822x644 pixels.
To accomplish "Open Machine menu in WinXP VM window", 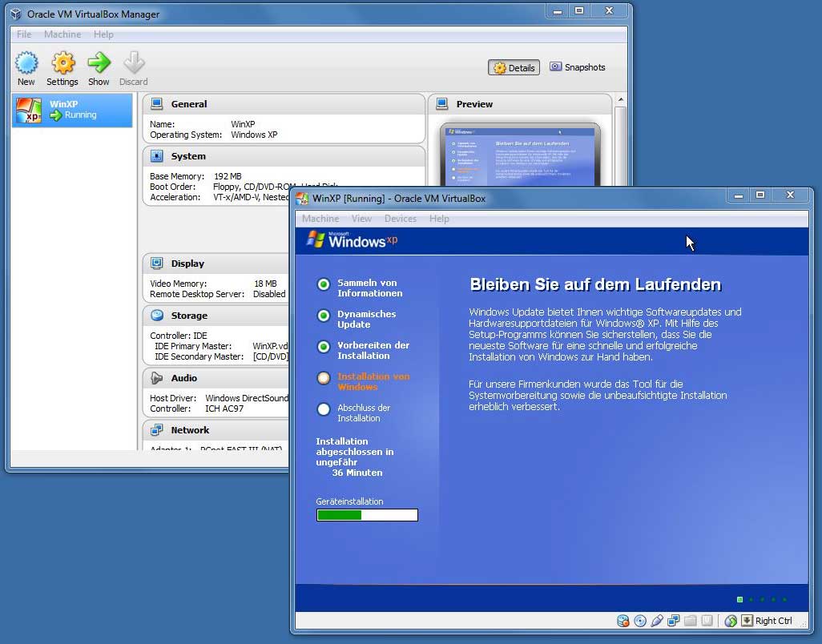I will (320, 219).
